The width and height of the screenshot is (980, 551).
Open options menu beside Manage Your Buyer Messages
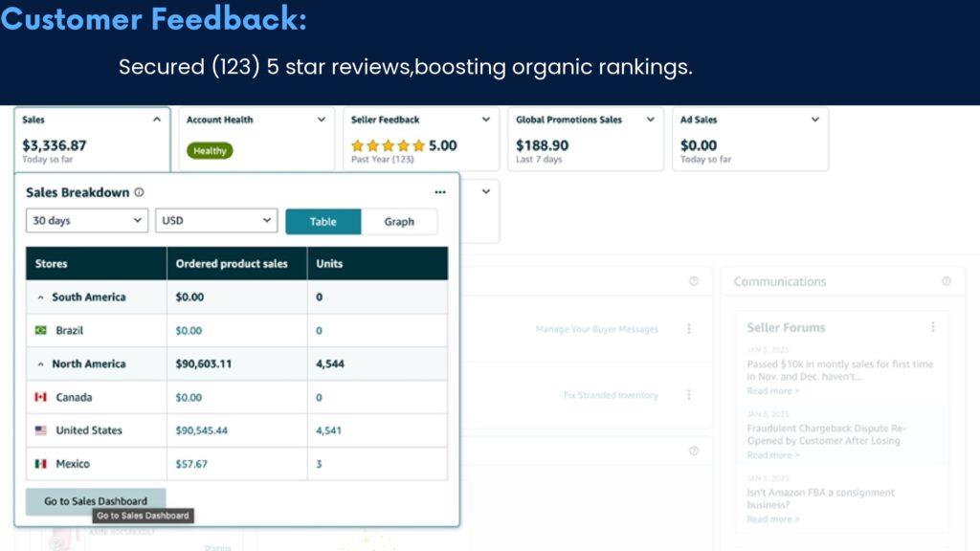[x=689, y=329]
